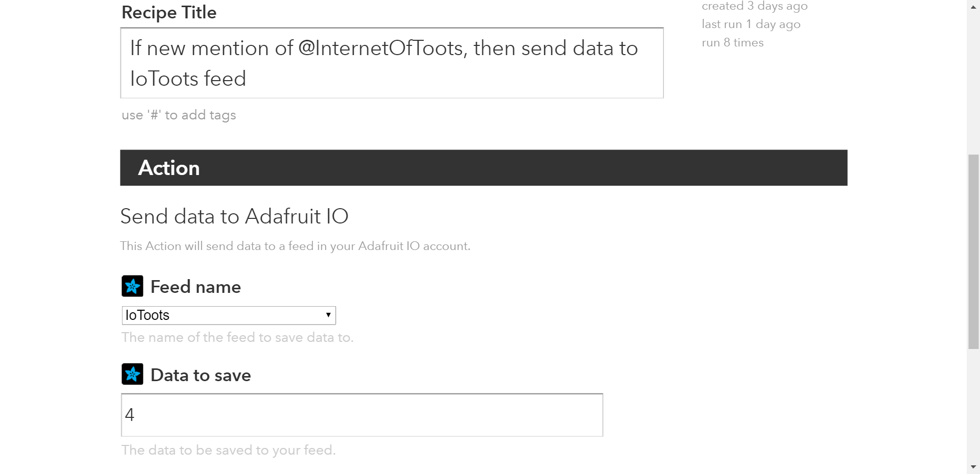980x474 pixels.
Task: Click the 'created 3 days ago' text
Action: click(754, 6)
